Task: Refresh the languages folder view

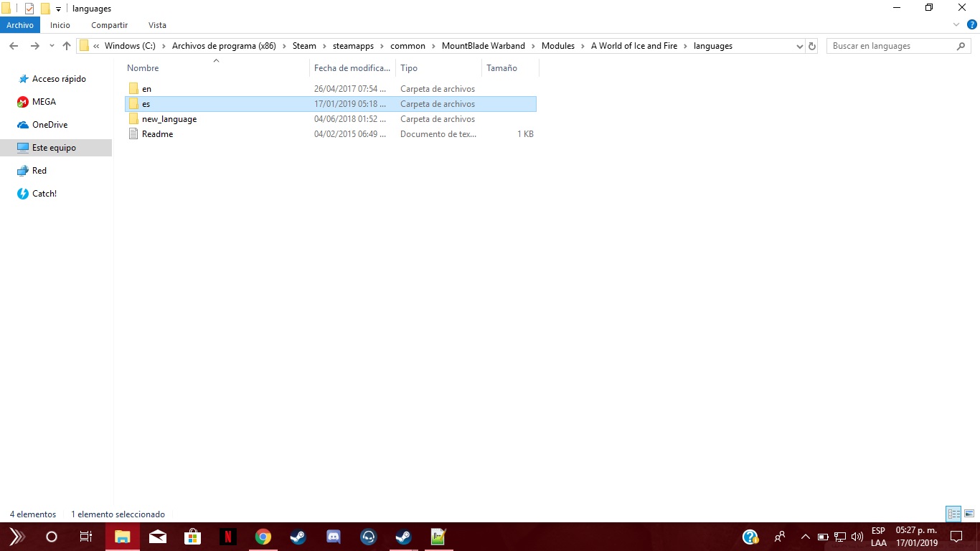Action: pyautogui.click(x=812, y=46)
